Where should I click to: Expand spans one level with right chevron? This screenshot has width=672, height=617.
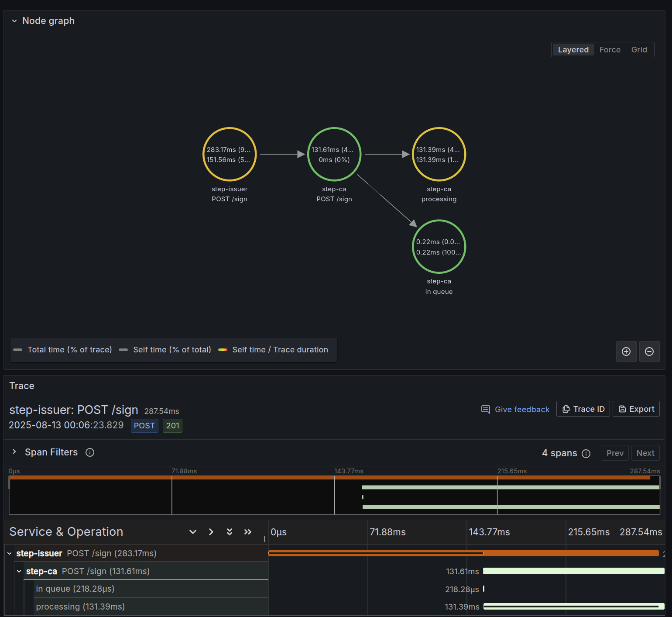coord(211,532)
